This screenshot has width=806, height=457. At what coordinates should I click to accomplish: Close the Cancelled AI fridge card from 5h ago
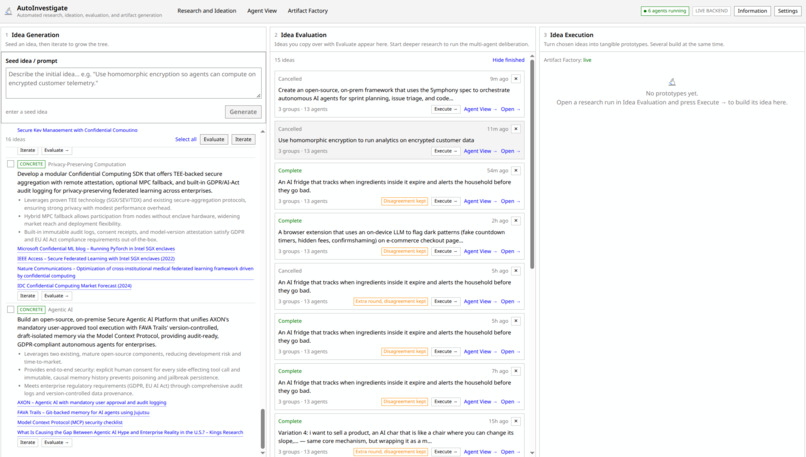[x=516, y=271]
